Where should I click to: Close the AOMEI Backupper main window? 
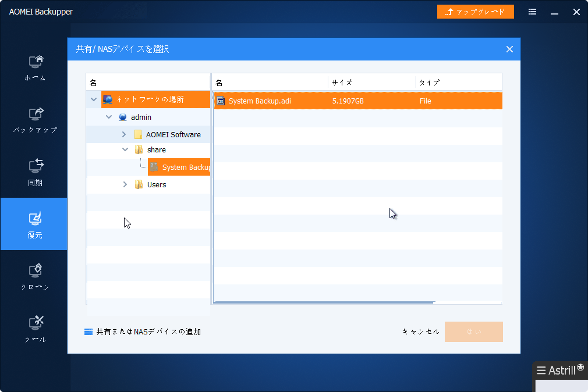coord(576,12)
